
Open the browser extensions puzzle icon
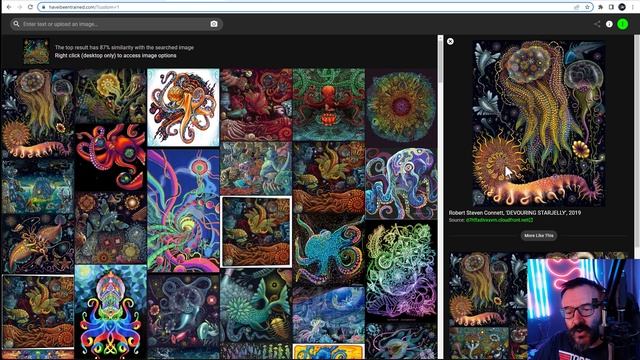pyautogui.click(x=600, y=7)
